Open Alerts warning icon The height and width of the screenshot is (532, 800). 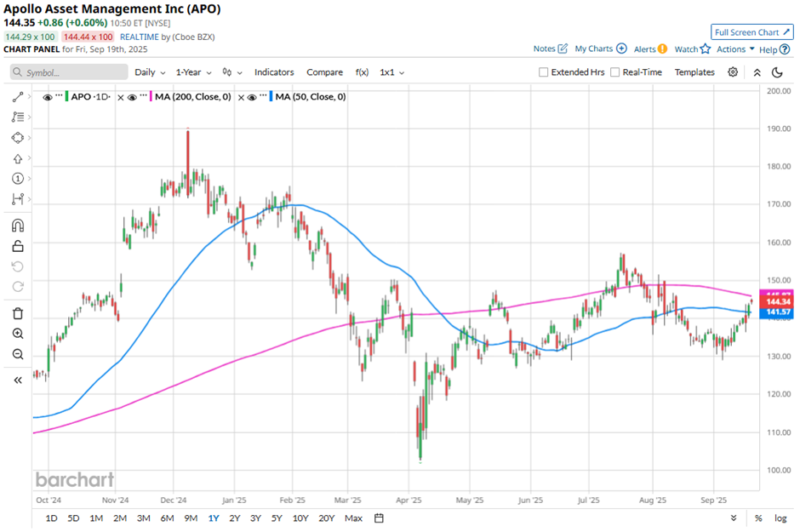pos(662,49)
